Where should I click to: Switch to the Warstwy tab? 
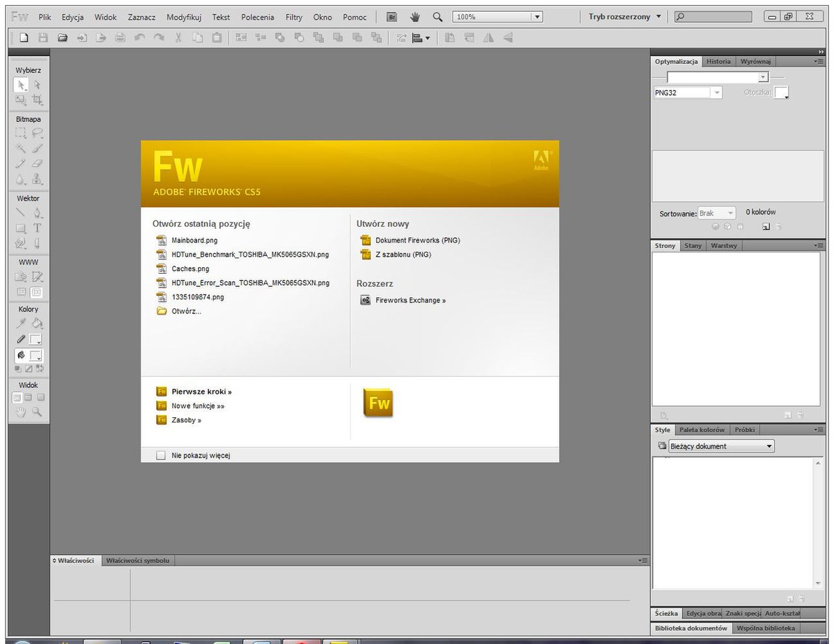coord(724,246)
